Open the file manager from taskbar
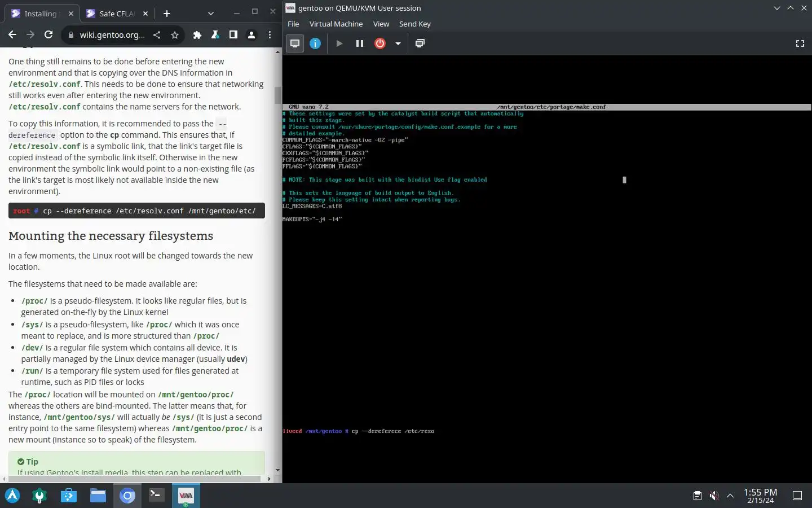 coord(98,496)
